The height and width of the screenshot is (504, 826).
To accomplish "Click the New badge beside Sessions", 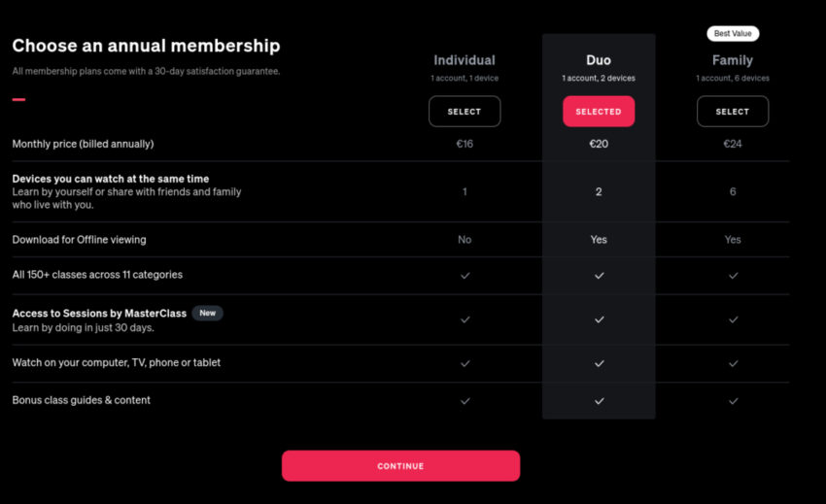I will pos(207,314).
